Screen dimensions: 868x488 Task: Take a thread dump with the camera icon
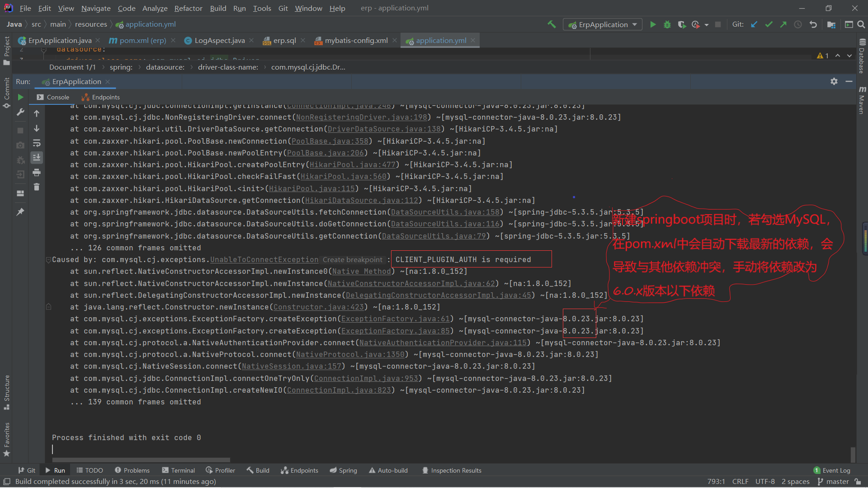tap(20, 145)
